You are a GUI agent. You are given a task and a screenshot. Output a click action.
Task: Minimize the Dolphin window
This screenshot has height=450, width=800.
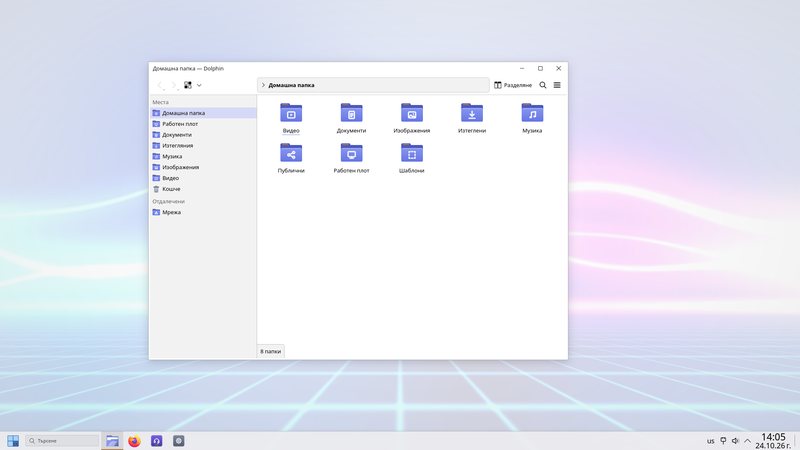522,68
